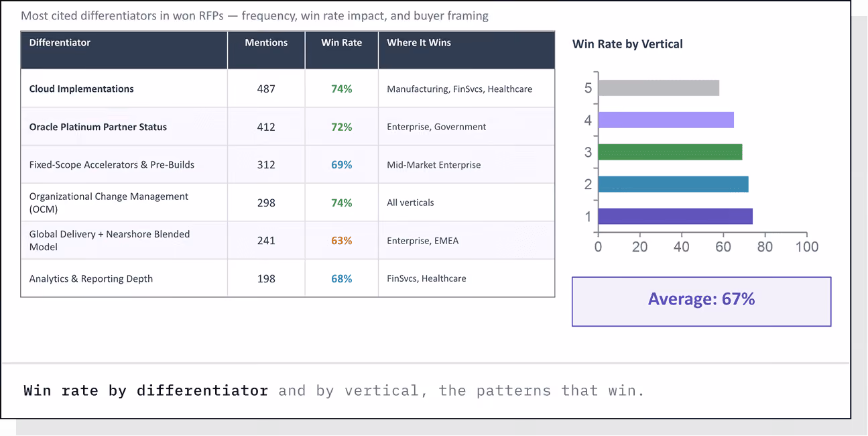
Task: Select the Cloud Implementations row label
Action: pos(82,89)
